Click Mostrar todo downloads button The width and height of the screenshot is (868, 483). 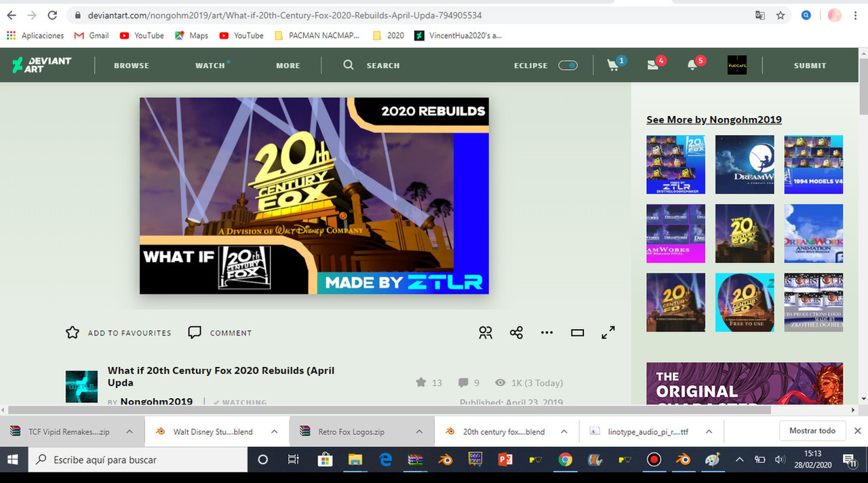click(x=812, y=431)
